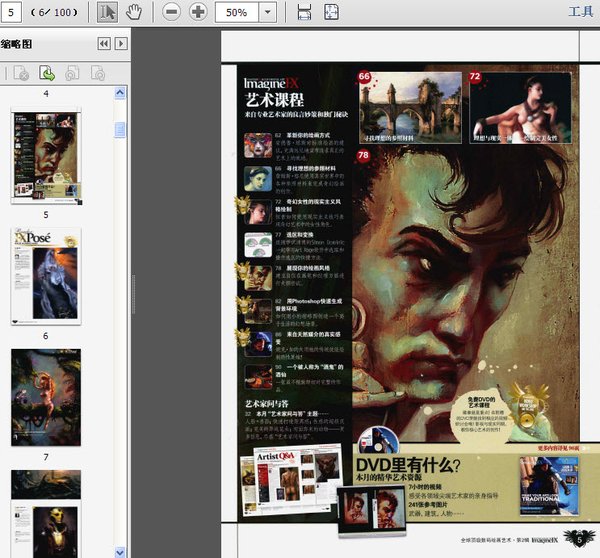Viewport: 600px width, 558px height.
Task: Click the warrior painting numbered 72
Action: tap(520, 108)
